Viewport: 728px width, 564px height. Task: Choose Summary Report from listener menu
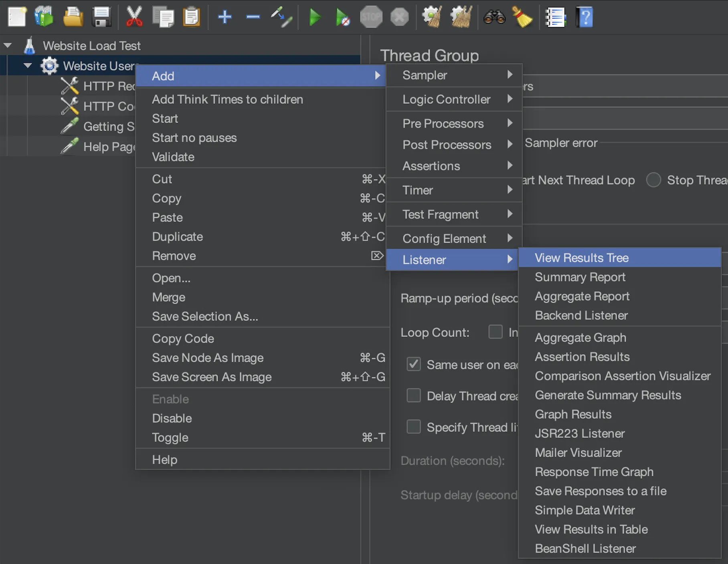[x=580, y=277]
